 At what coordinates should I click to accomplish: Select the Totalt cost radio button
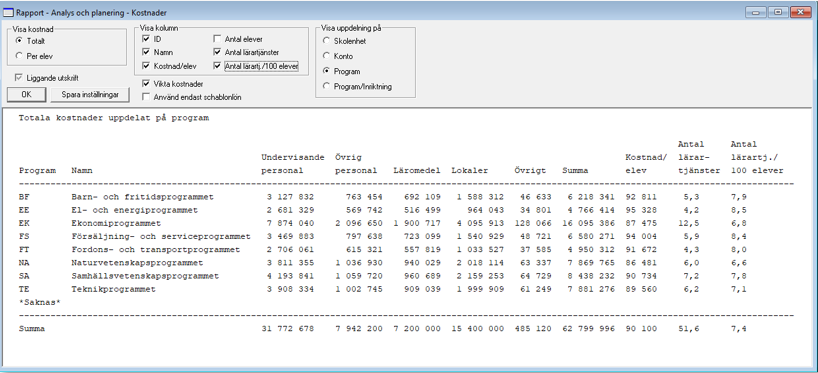click(x=19, y=41)
